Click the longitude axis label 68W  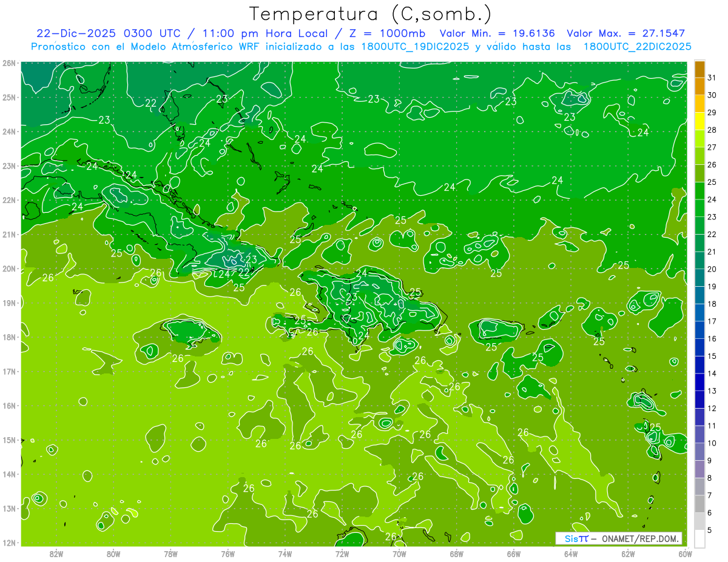coord(457,553)
